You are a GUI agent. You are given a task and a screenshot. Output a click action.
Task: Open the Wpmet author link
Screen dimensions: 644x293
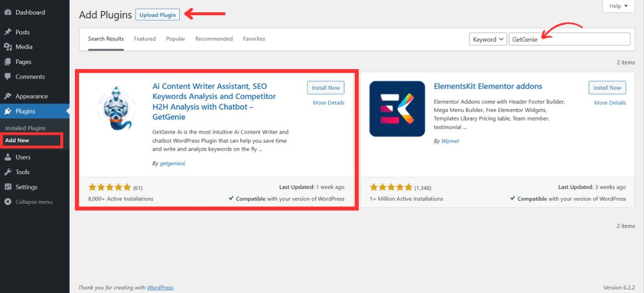click(449, 141)
